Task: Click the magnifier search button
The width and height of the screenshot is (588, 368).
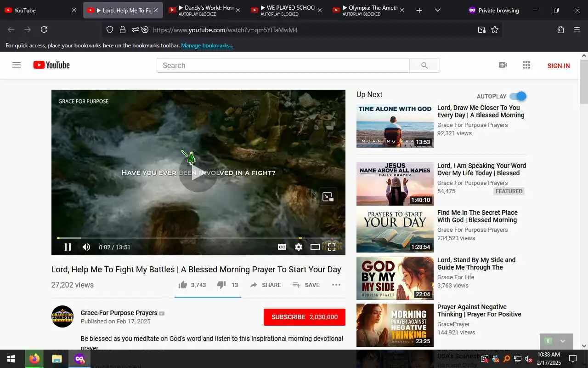Action: (424, 65)
